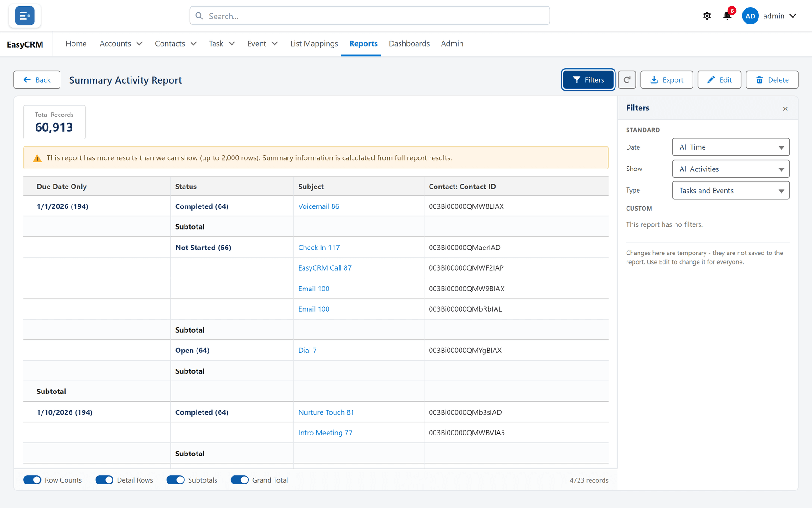Image resolution: width=812 pixels, height=508 pixels.
Task: Click the Back button
Action: click(37, 79)
